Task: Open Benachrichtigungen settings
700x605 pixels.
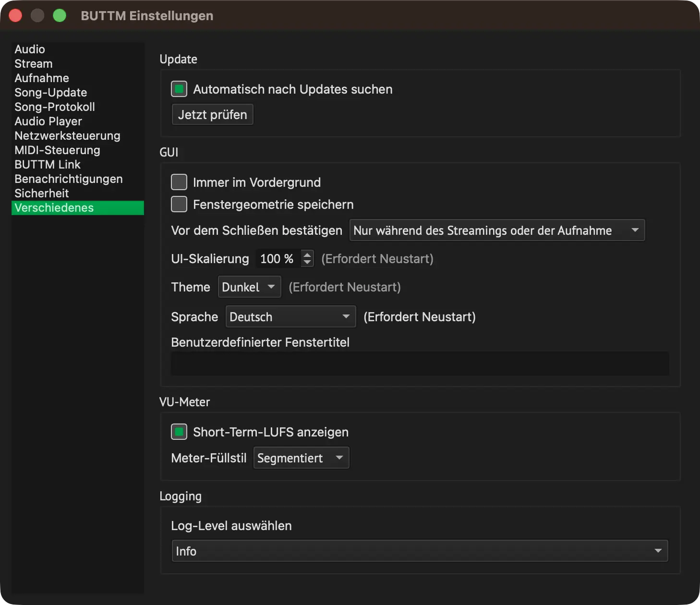Action: pyautogui.click(x=78, y=179)
